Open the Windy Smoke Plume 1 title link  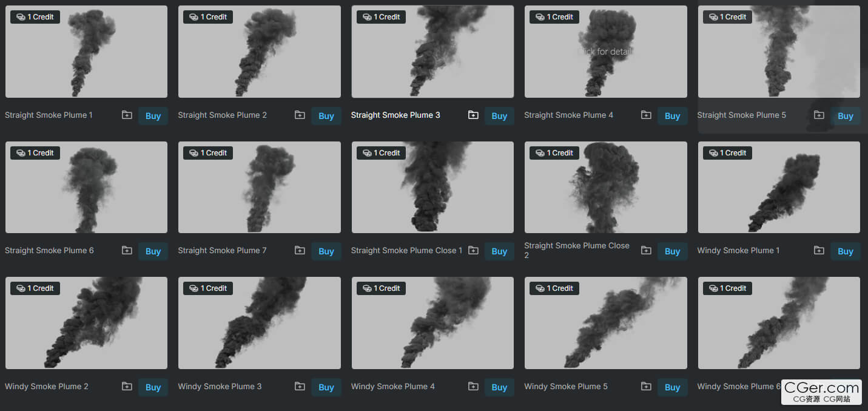point(738,250)
